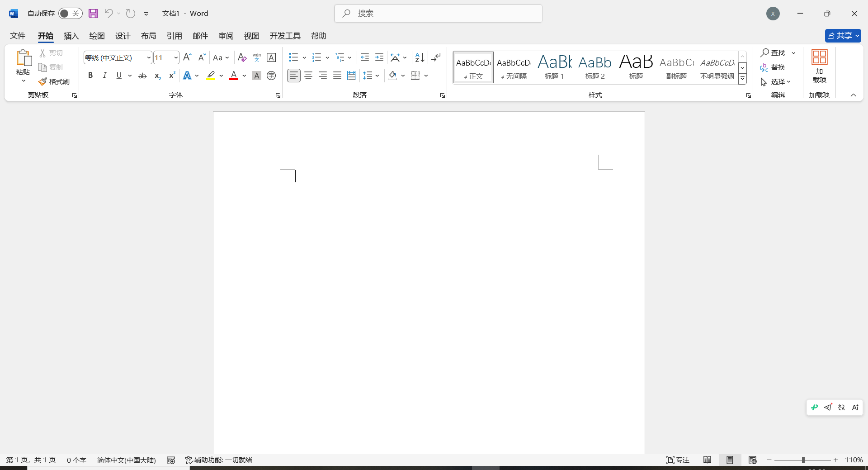The height and width of the screenshot is (470, 868).
Task: Expand the styles gallery More arrow
Action: pos(742,79)
